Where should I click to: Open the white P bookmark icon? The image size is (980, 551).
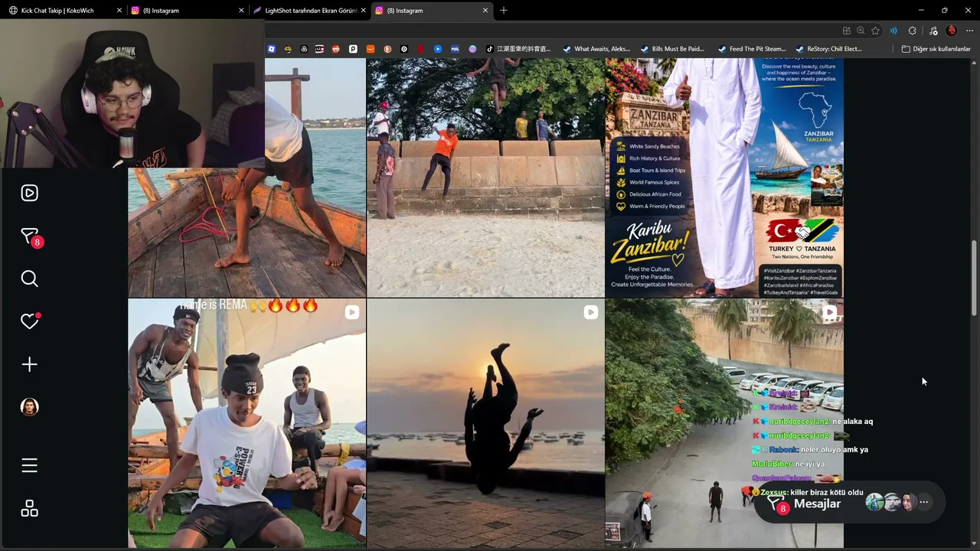click(x=353, y=49)
